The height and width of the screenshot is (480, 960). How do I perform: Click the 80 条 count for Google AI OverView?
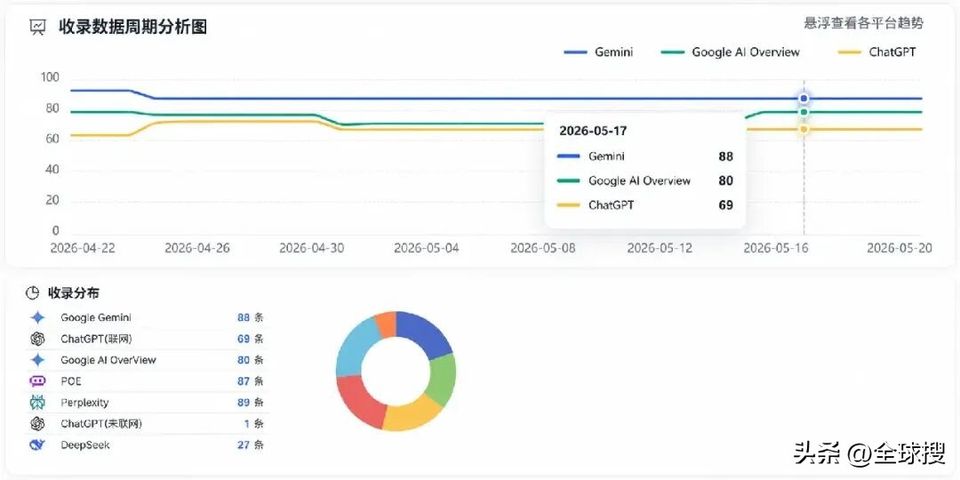pos(250,360)
